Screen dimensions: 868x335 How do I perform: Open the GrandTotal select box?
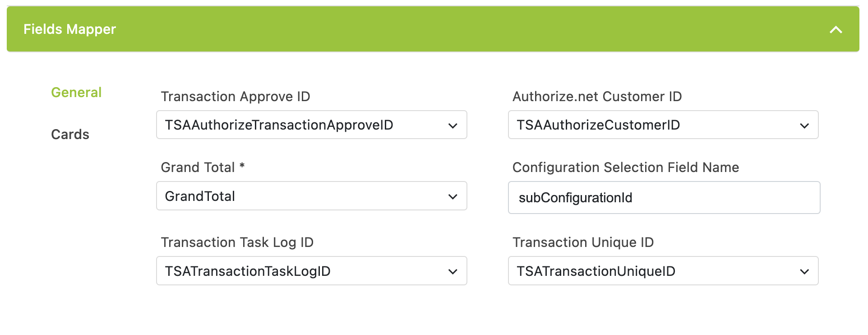pyautogui.click(x=311, y=196)
